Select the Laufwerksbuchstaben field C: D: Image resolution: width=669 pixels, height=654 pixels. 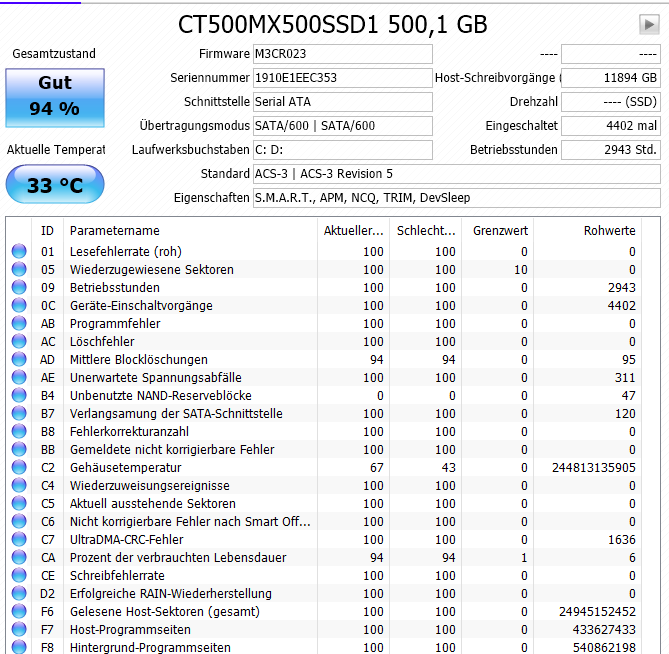click(343, 150)
